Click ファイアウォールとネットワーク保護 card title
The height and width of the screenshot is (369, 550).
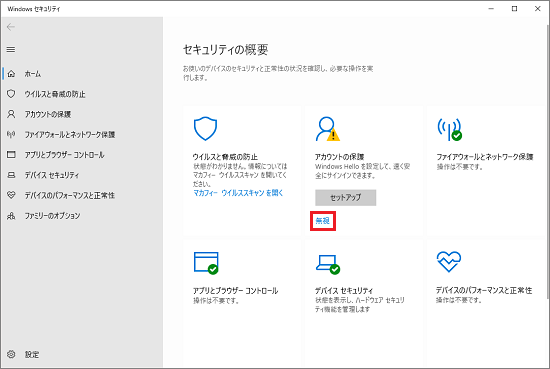tap(485, 157)
